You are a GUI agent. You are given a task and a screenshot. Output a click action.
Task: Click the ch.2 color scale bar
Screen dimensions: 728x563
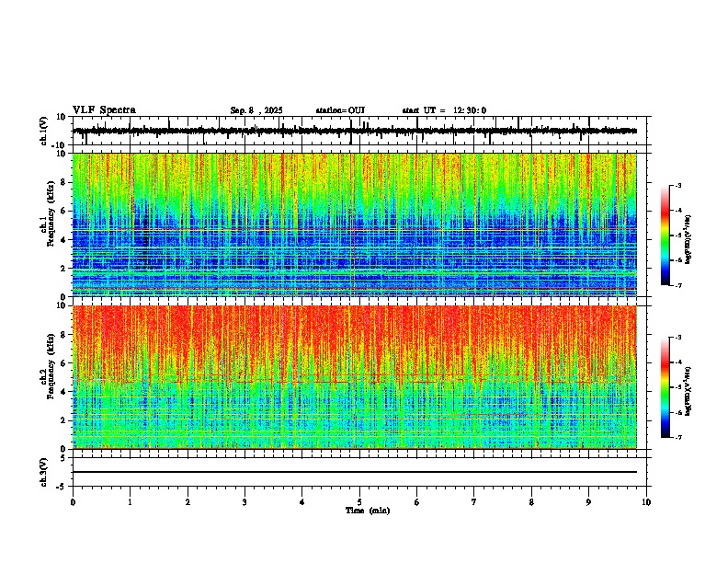[665, 387]
